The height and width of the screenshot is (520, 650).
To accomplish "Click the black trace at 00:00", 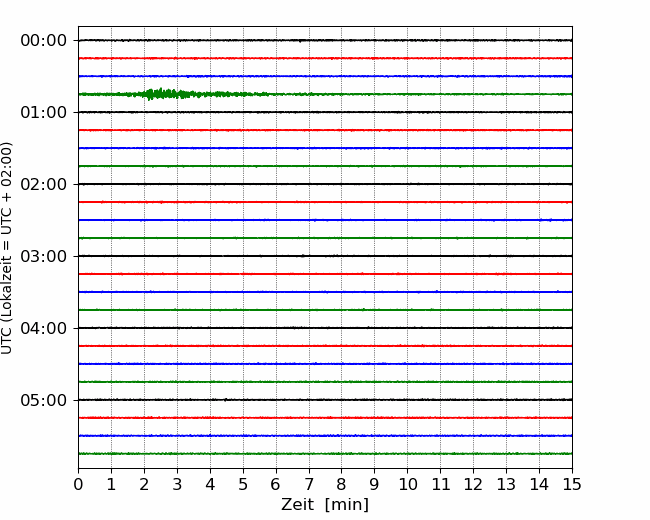I will point(325,40).
